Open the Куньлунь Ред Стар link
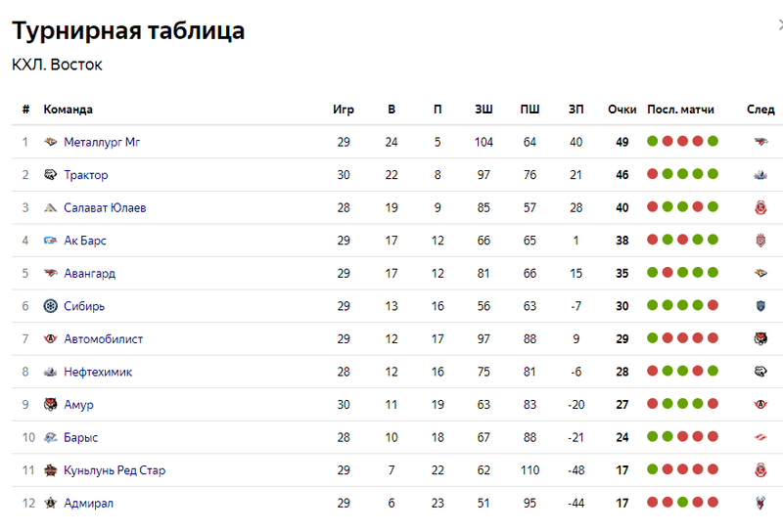 coord(115,470)
